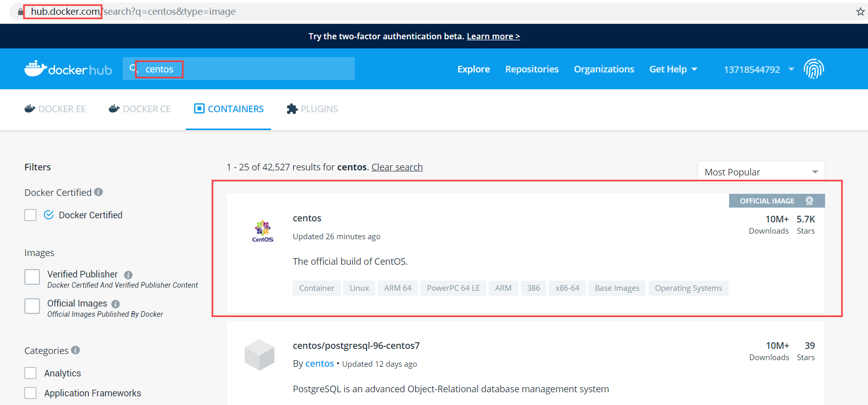Image resolution: width=868 pixels, height=405 pixels.
Task: Open the 13718544792 account dropdown
Action: [x=759, y=69]
